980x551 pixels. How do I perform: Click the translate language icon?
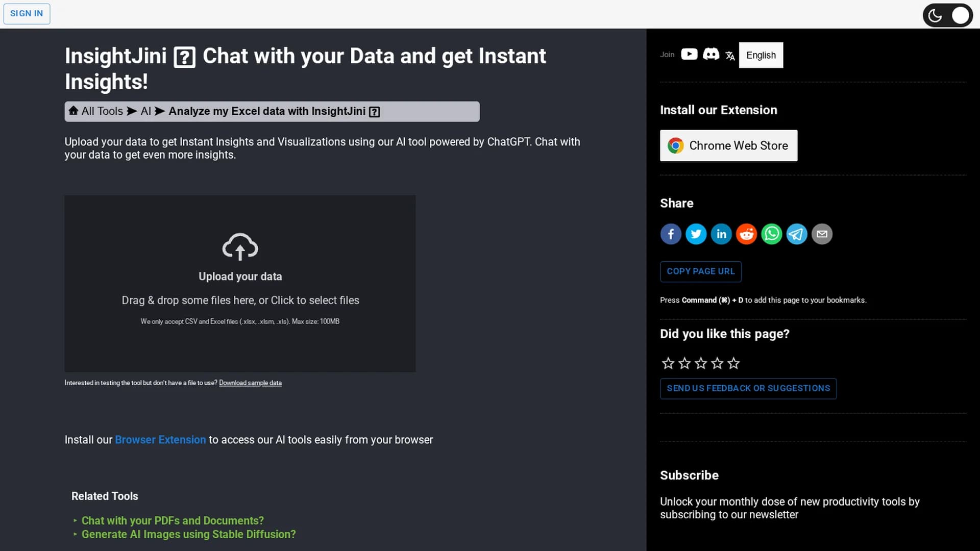pos(730,56)
